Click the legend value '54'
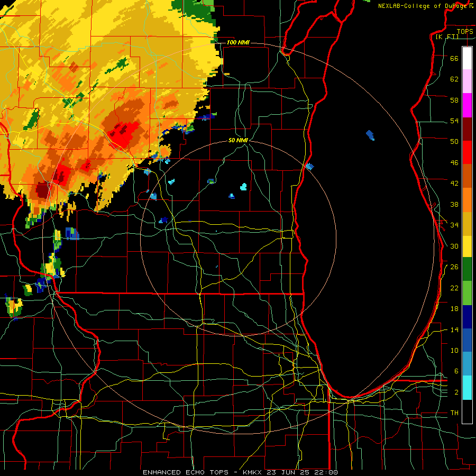This screenshot has width=476, height=476. point(454,121)
